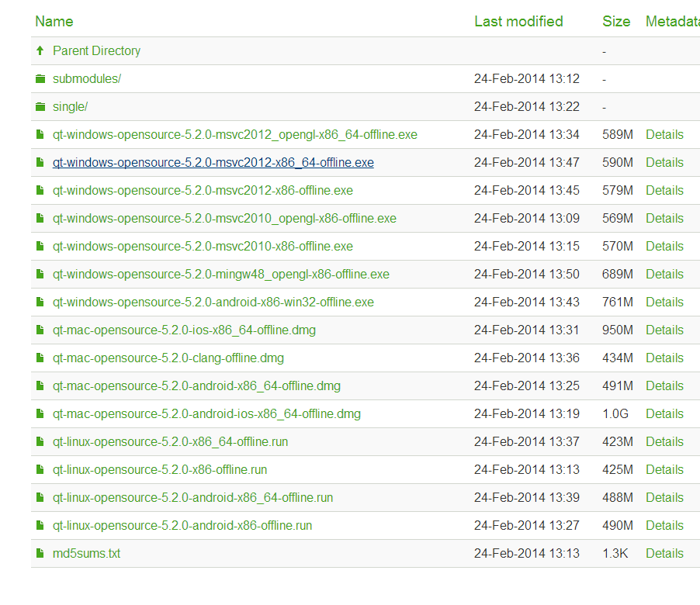Download qt-windows msvc2010-x86-offline.exe
The width and height of the screenshot is (700, 605).
203,247
